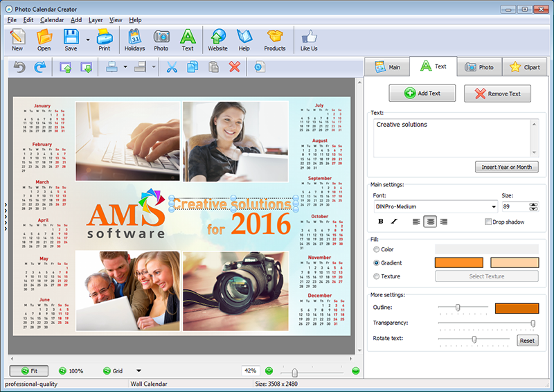Cut the selected object with the scissors
This screenshot has height=392, width=554.
(172, 66)
